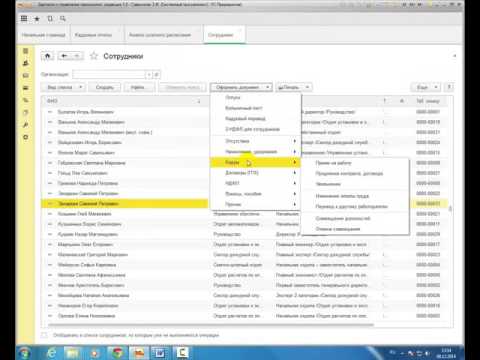Open the History icon in top toolbar
Screen dimensions: 480x360
click(x=50, y=19)
